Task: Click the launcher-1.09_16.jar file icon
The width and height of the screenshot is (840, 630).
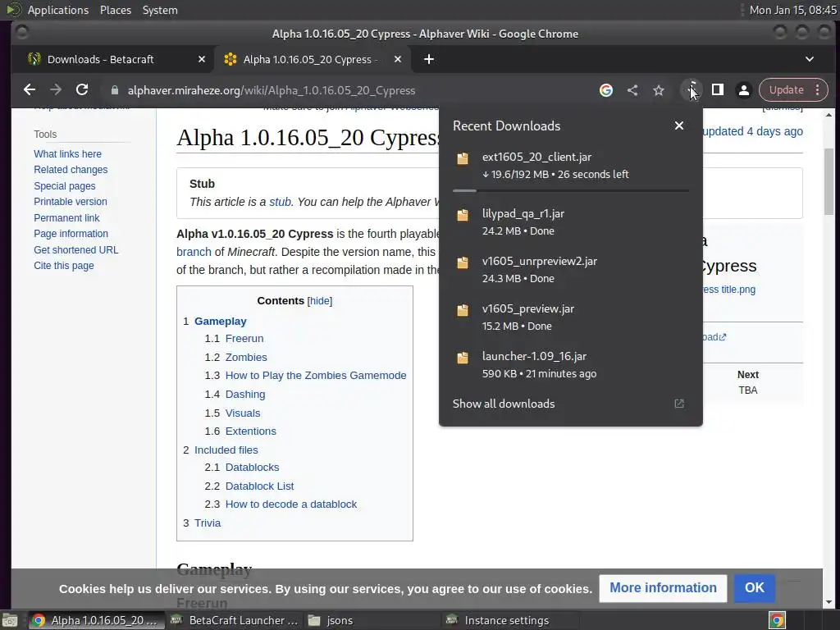Action: click(x=463, y=358)
